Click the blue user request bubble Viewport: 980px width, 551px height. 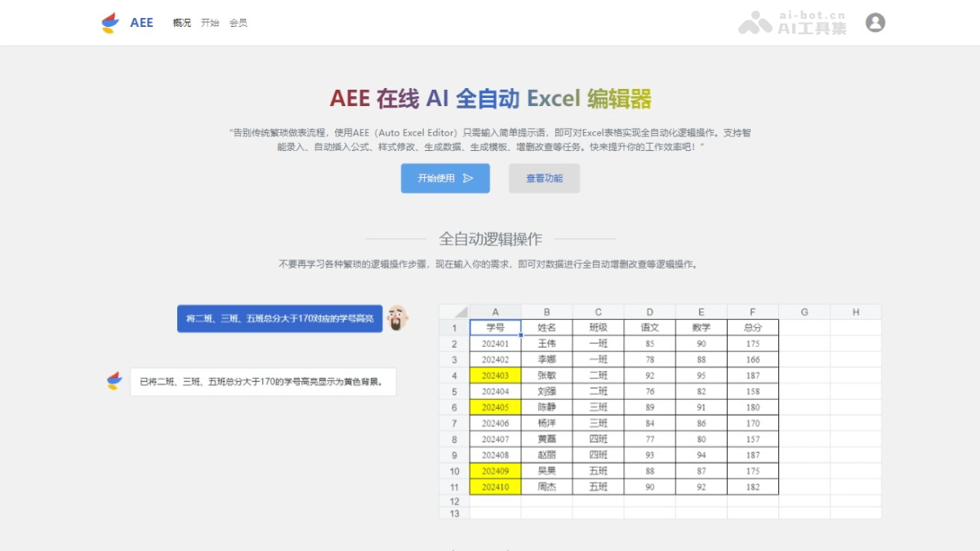(280, 318)
